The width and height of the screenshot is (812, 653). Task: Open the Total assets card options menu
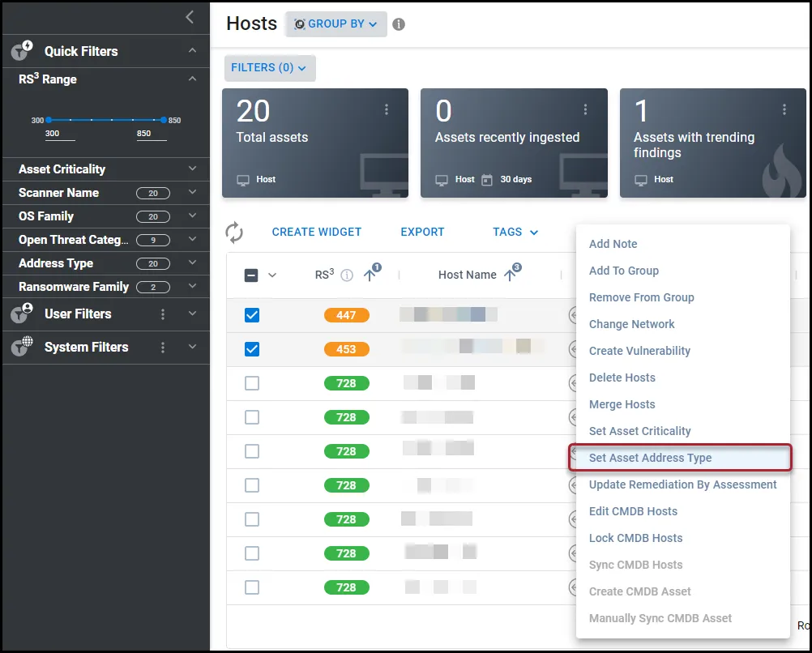pos(387,109)
